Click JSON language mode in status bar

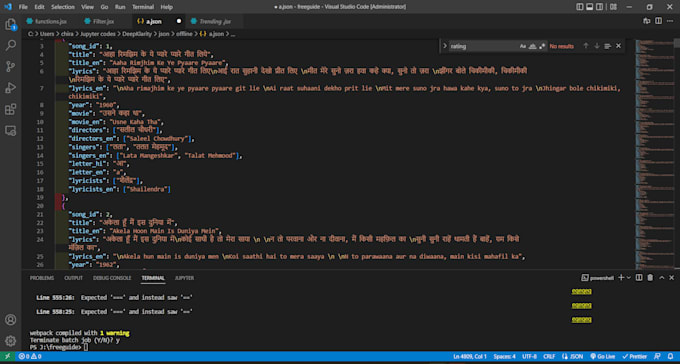click(572, 356)
